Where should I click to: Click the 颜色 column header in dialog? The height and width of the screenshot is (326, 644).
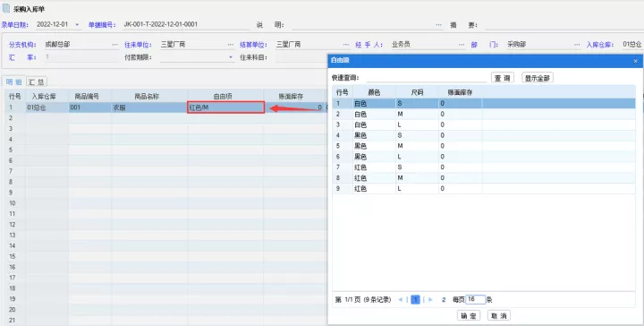point(374,92)
